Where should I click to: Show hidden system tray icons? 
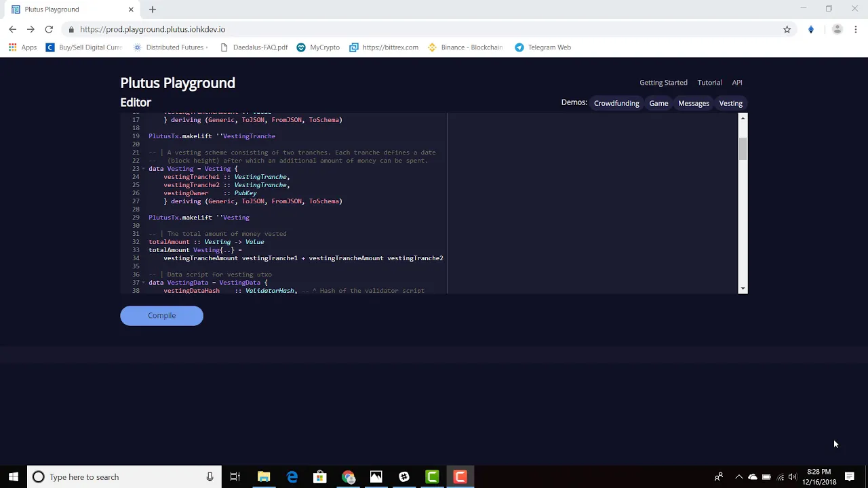click(738, 476)
